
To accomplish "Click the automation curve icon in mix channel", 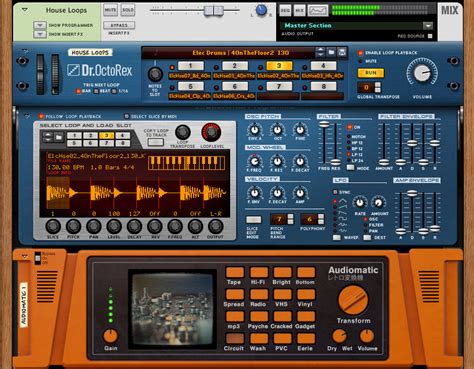I will (318, 11).
